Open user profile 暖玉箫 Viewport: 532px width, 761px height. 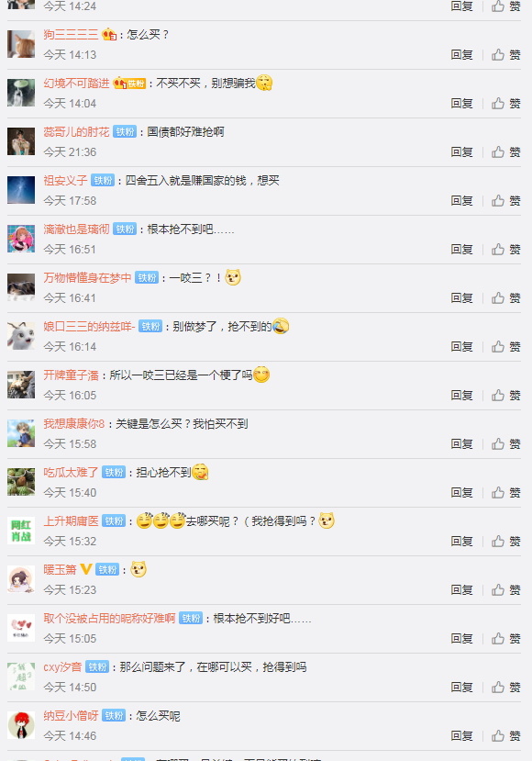[x=61, y=569]
